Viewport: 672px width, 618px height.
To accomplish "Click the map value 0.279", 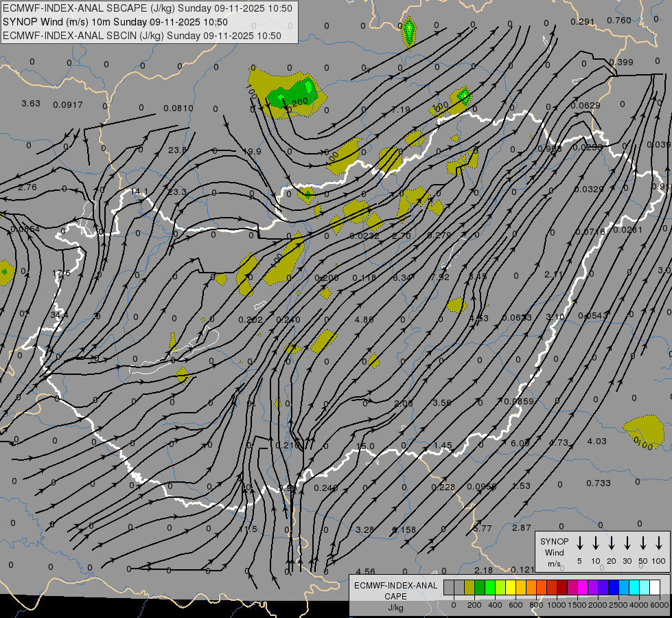I will tap(439, 235).
